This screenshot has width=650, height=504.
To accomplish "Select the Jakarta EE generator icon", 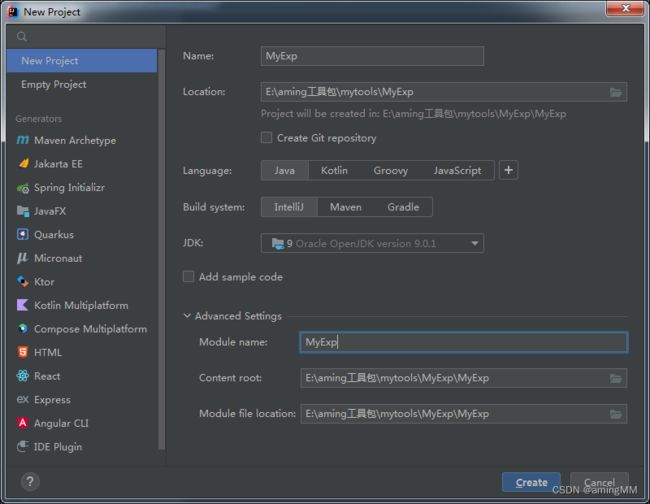I will click(23, 163).
